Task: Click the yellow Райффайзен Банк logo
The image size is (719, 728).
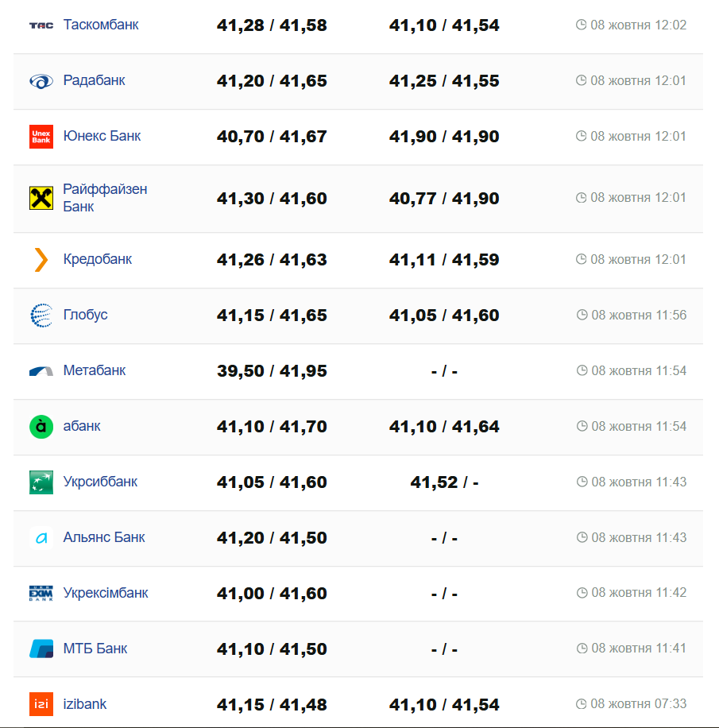Action: coord(41,198)
